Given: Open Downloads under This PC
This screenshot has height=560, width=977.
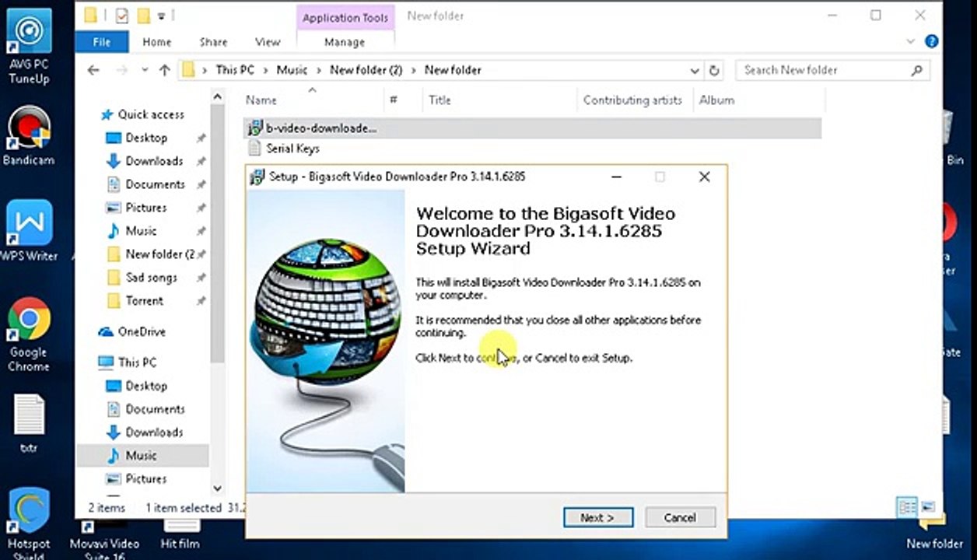Looking at the screenshot, I should (153, 432).
